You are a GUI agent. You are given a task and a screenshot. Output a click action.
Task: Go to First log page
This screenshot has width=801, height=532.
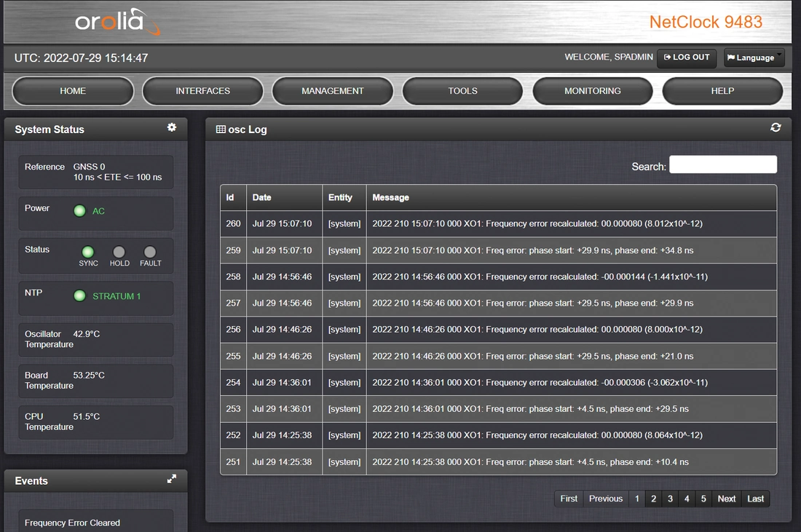pos(569,499)
